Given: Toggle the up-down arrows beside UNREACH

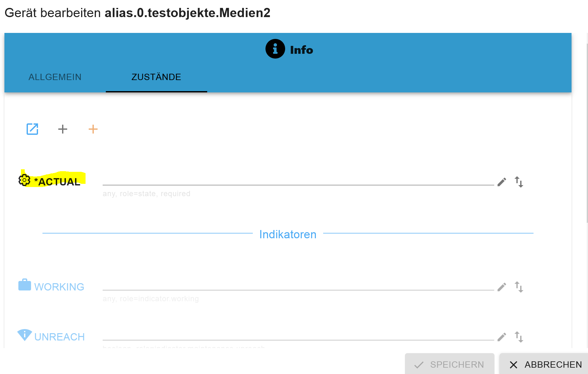Looking at the screenshot, I should (519, 337).
